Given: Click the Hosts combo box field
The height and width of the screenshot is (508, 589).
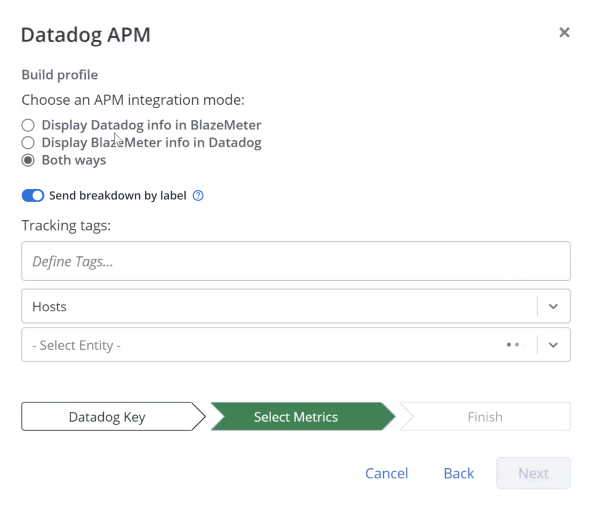Looking at the screenshot, I should pyautogui.click(x=296, y=306).
